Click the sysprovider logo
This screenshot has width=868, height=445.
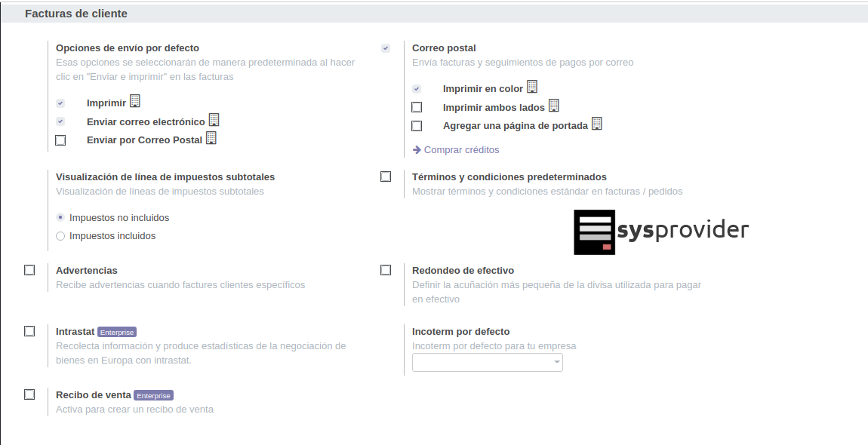[x=660, y=232]
